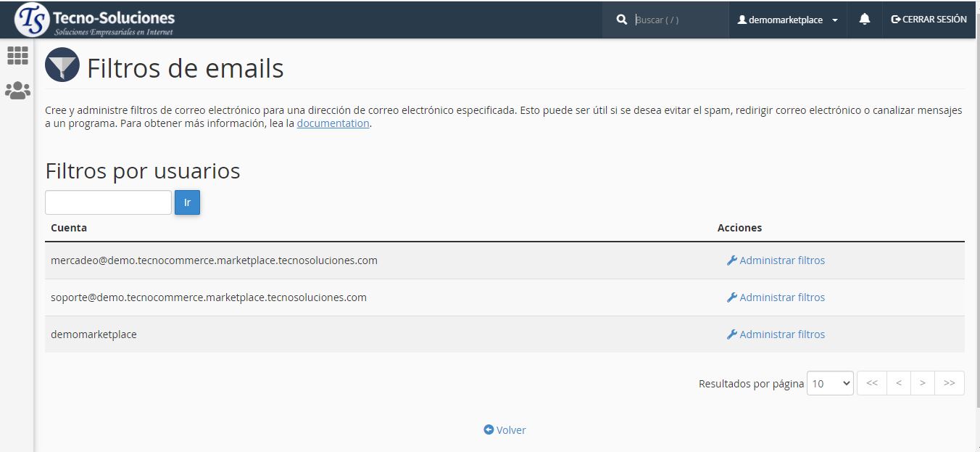This screenshot has width=980, height=452.
Task: Open the results per page dropdown
Action: coord(830,383)
